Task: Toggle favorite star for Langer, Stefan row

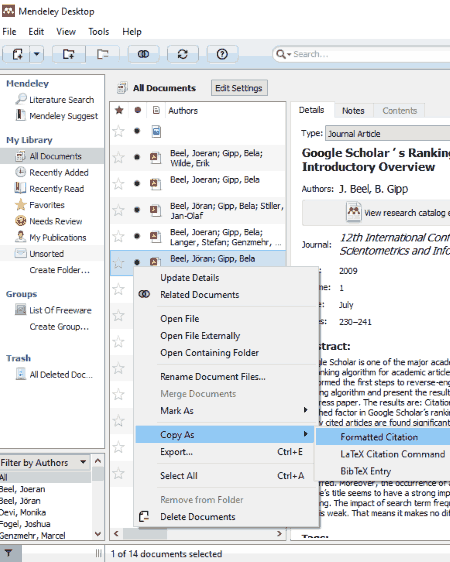Action: pyautogui.click(x=119, y=237)
